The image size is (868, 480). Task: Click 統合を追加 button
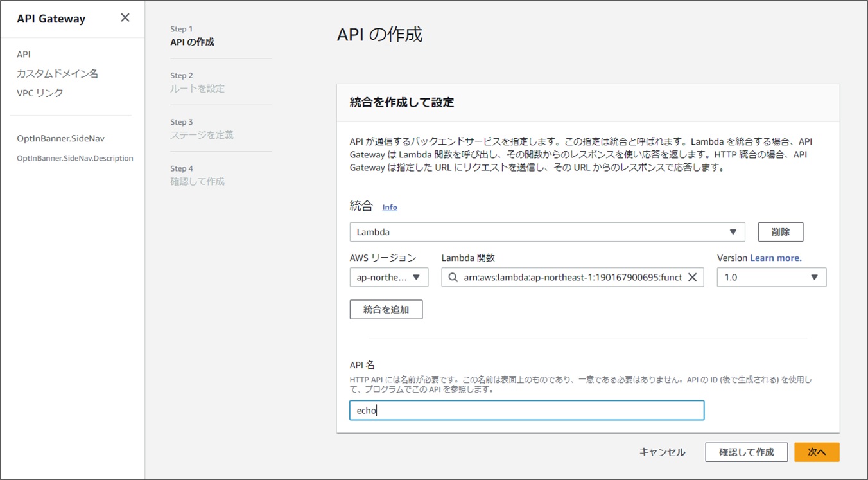tap(386, 309)
